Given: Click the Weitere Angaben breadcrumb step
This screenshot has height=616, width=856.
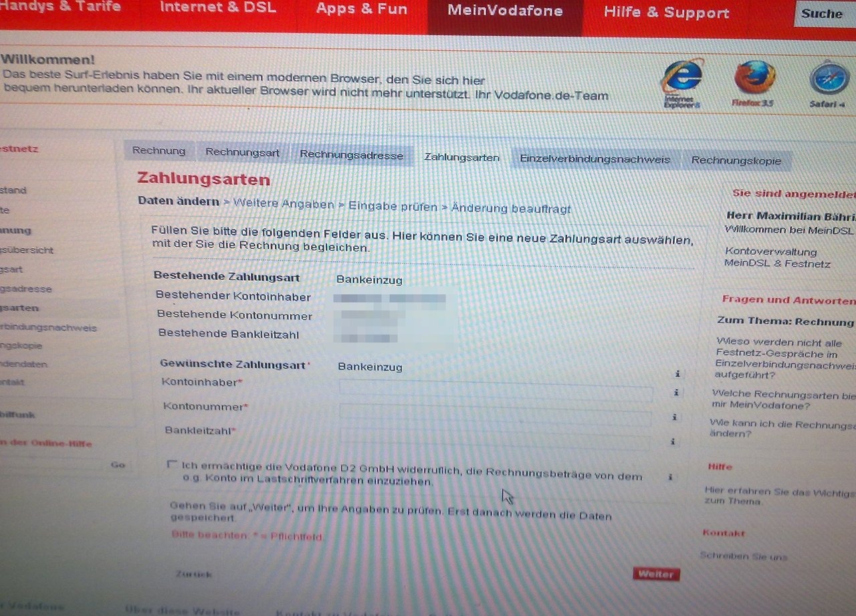Looking at the screenshot, I should 284,203.
